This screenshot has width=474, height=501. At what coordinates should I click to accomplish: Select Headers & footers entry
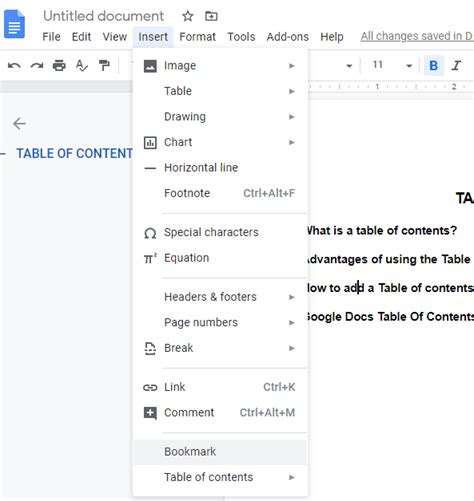coord(220,297)
